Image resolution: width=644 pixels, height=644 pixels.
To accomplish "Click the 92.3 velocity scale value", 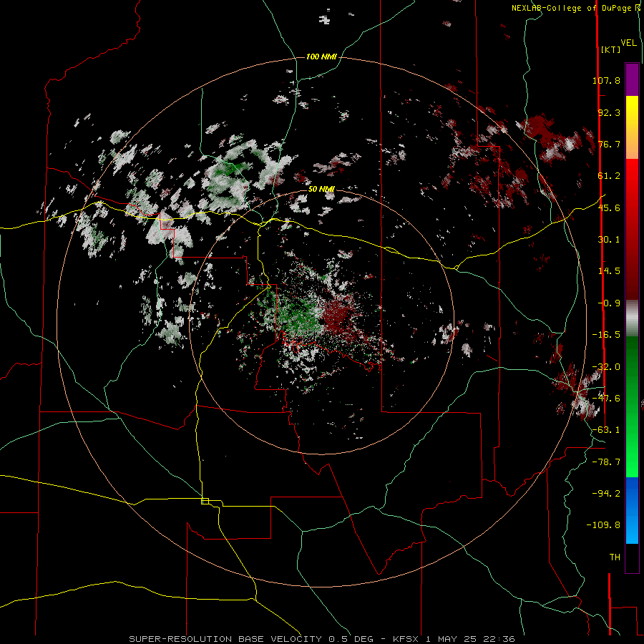I will 609,112.
